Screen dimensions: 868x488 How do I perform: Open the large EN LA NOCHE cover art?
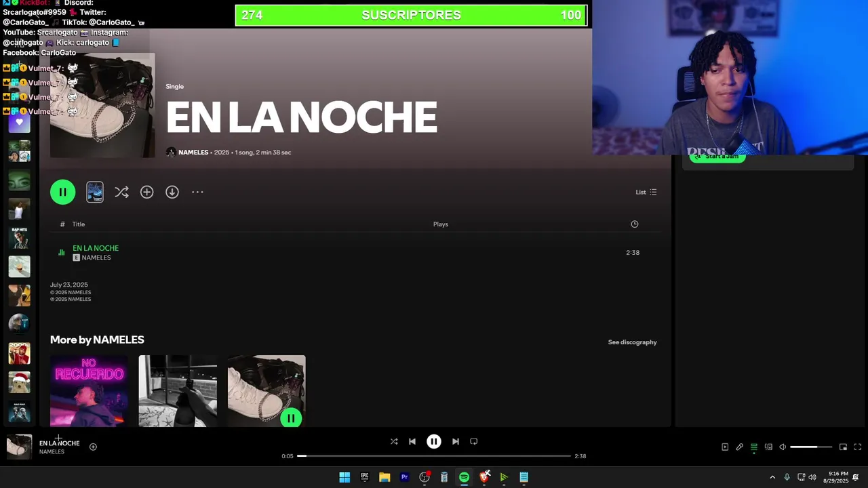pyautogui.click(x=102, y=105)
